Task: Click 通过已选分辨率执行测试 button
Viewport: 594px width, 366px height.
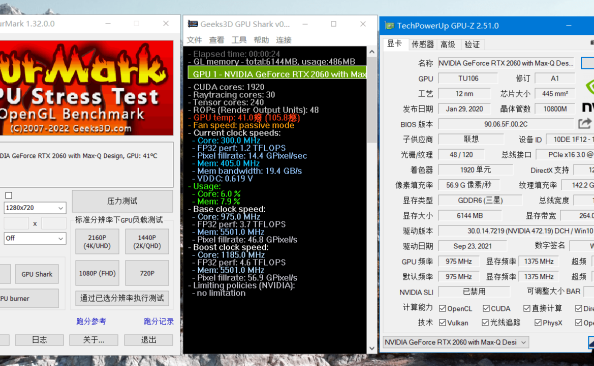Action: 122,298
